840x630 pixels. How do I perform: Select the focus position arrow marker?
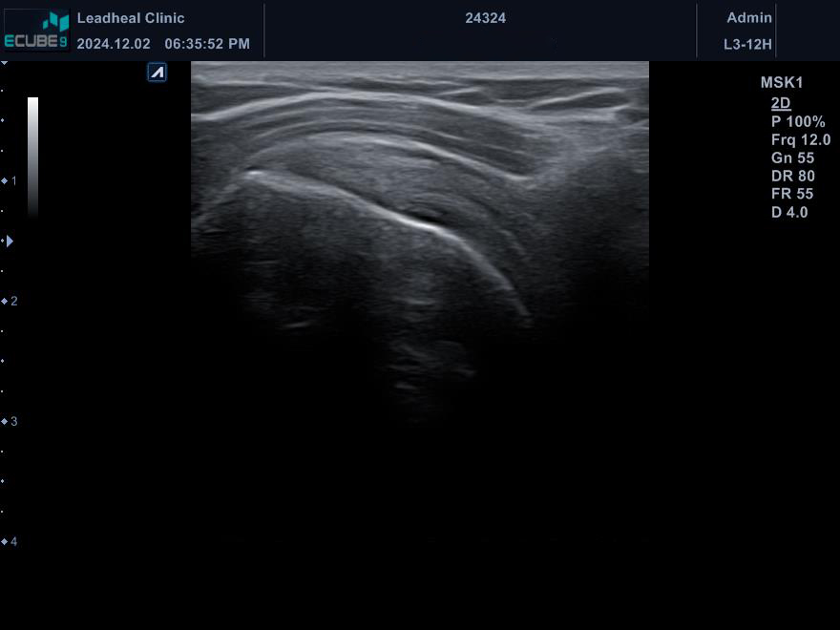(10, 241)
